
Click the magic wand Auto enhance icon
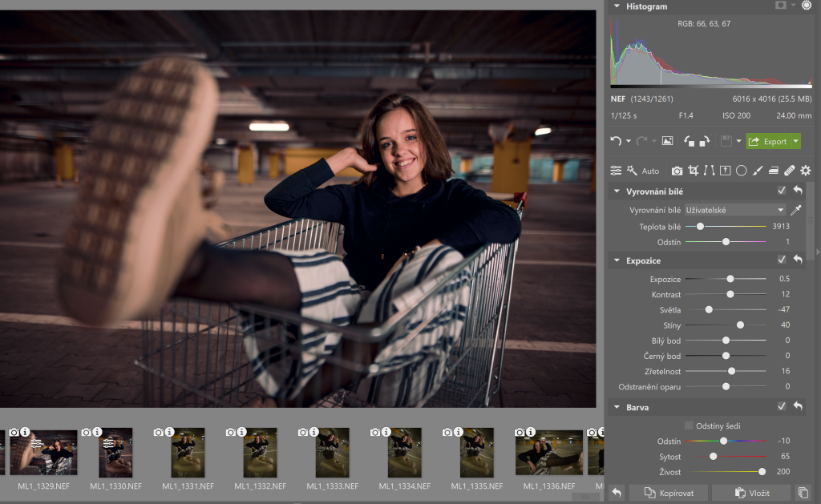tap(632, 171)
